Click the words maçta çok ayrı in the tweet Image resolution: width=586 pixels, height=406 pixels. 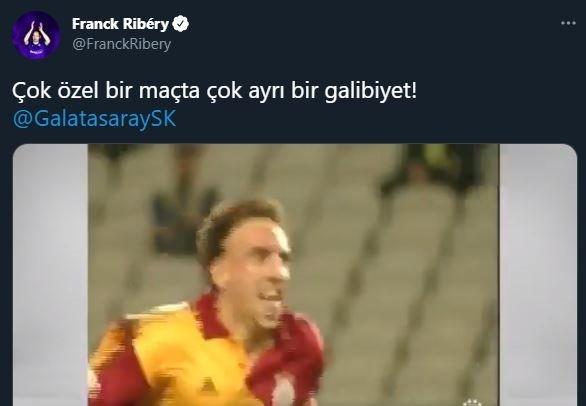[213, 91]
